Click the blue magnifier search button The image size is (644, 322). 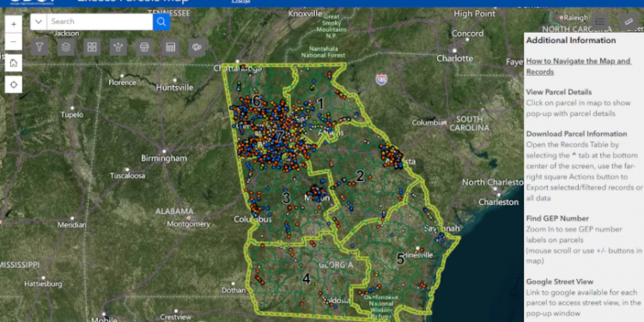[161, 21]
